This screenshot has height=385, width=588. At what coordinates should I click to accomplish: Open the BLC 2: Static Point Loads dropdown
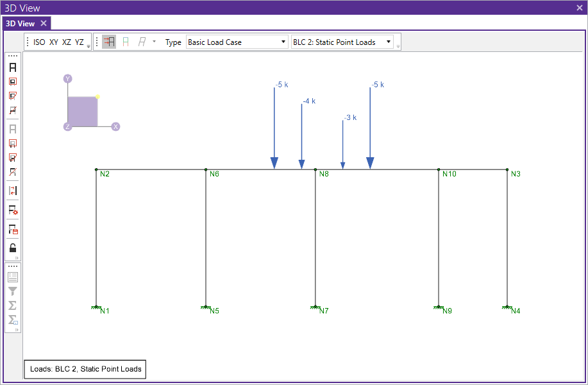342,42
